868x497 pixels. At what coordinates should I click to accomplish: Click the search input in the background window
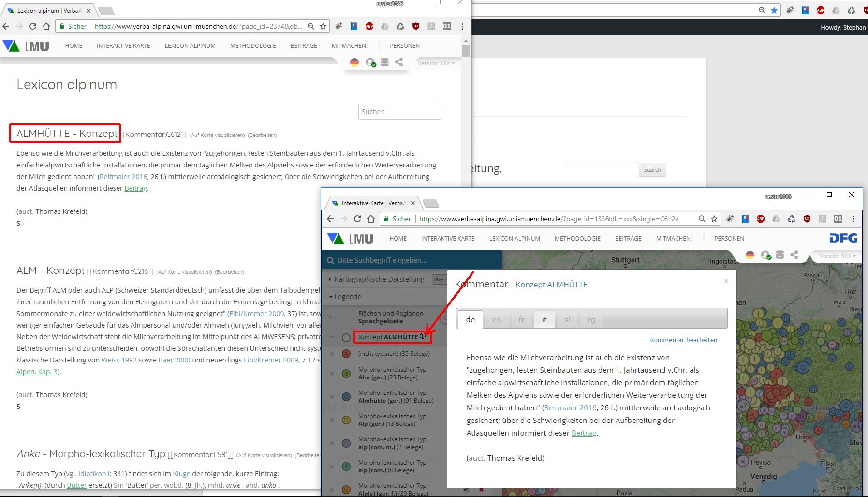601,169
